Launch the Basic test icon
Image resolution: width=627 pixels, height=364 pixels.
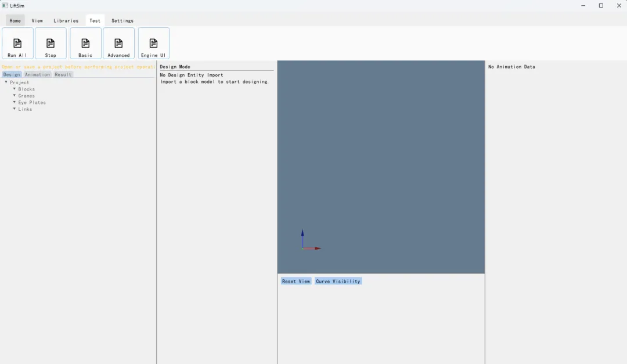click(85, 43)
